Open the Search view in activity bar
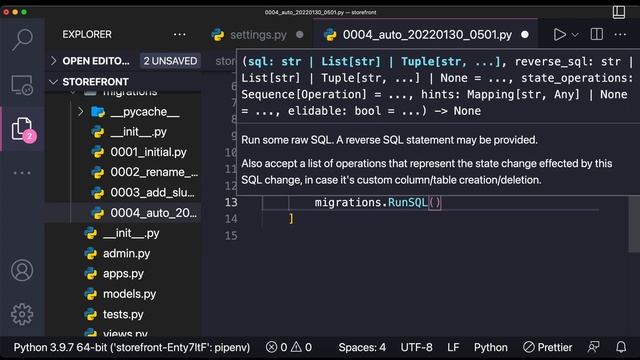The width and height of the screenshot is (640, 360). coord(22,40)
